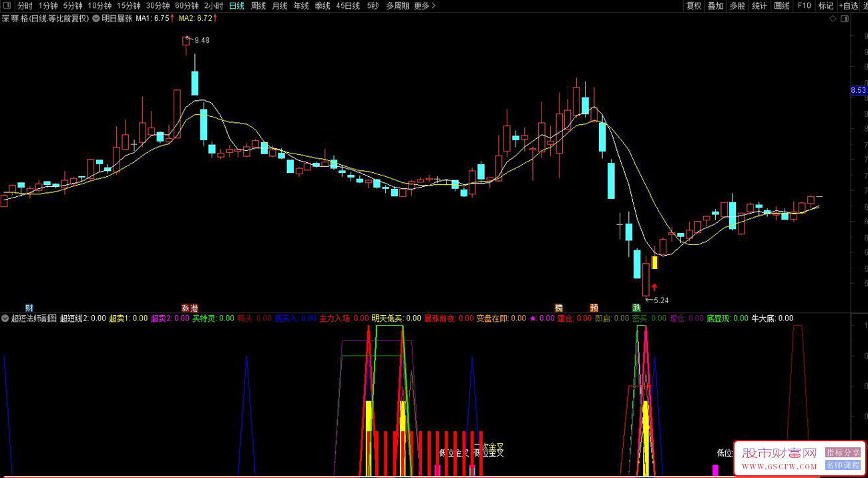Open the F10 company info
Image resolution: width=868 pixels, height=478 pixels.
click(804, 6)
